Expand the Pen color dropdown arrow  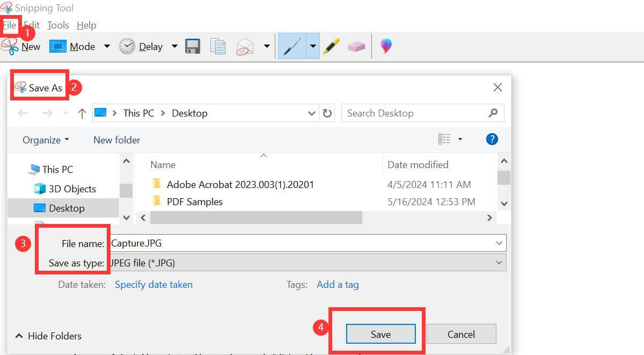313,46
